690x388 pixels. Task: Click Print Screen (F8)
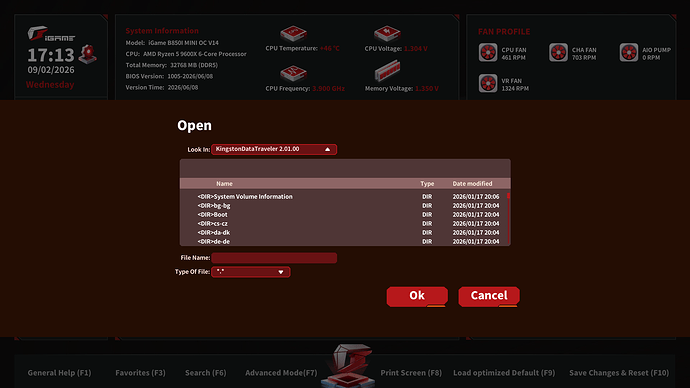(411, 373)
